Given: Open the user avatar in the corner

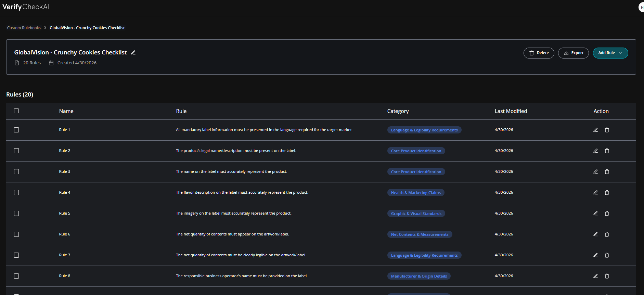Looking at the screenshot, I should [641, 7].
